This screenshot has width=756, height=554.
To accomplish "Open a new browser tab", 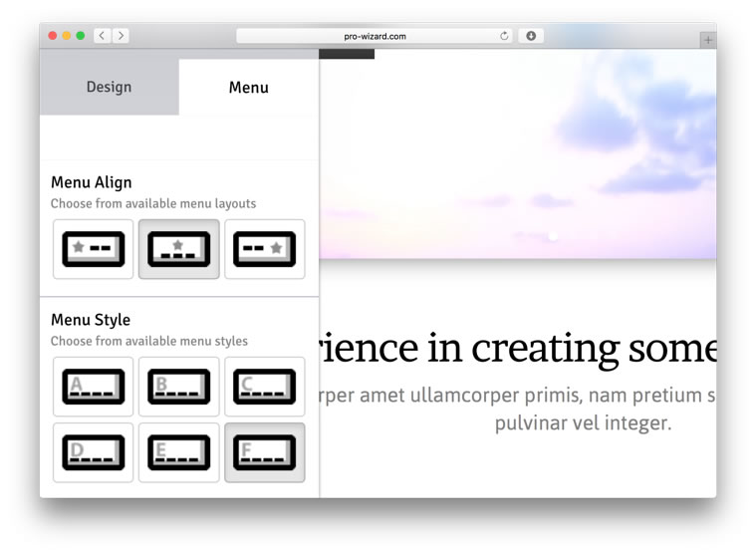I will coord(708,40).
